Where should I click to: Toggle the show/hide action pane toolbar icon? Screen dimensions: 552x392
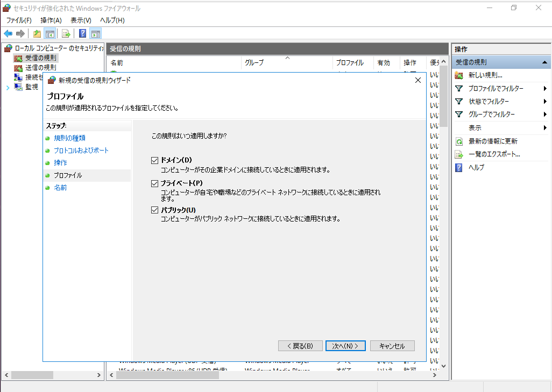pyautogui.click(x=95, y=33)
